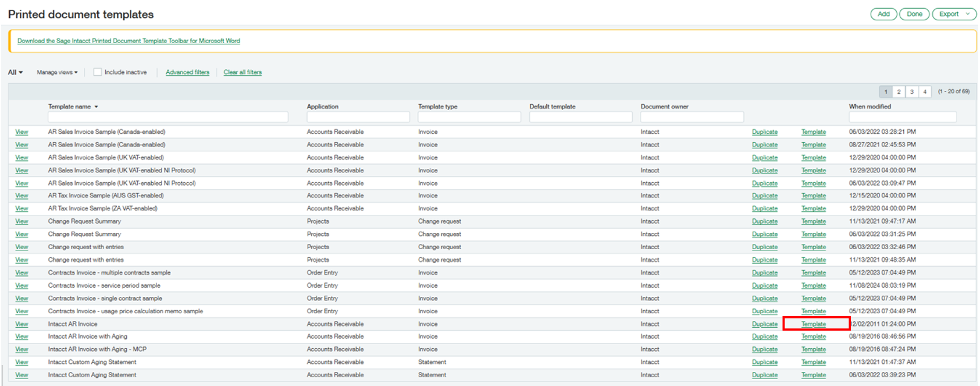980x386 pixels.
Task: Open Template link for Custom Aging Statement modified 06/03/2022
Action: click(x=813, y=376)
